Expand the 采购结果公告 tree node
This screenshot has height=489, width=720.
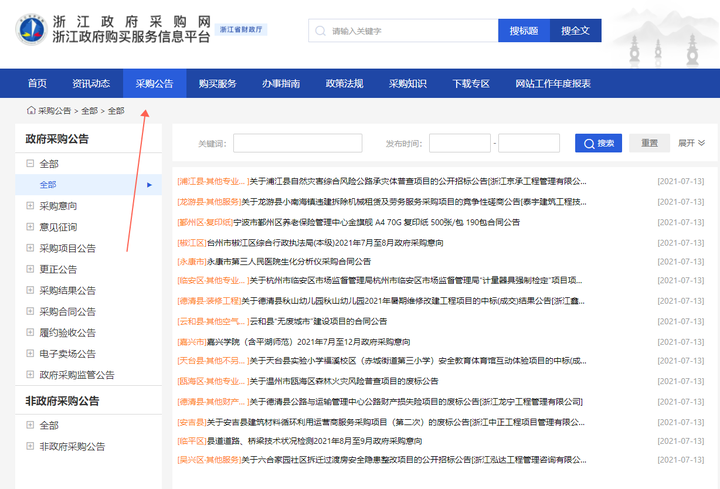point(30,290)
